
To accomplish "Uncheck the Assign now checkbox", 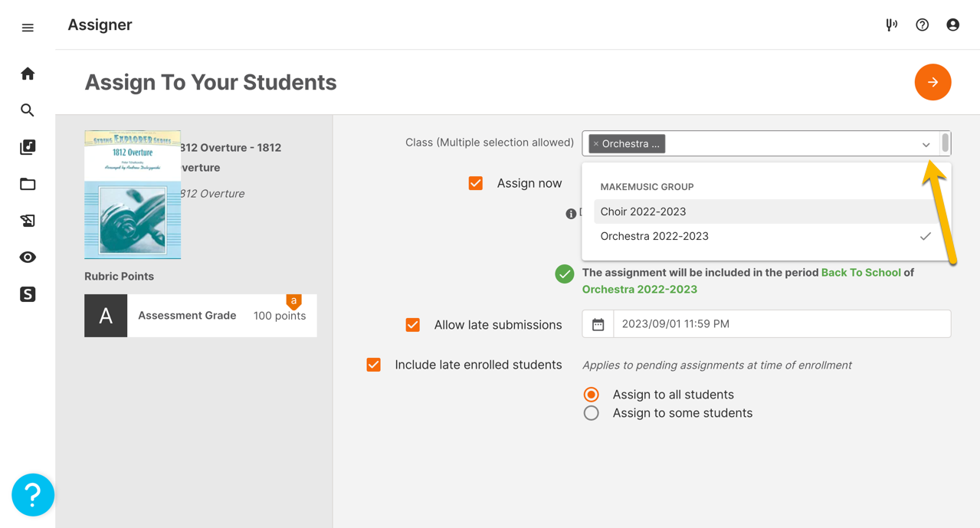I will point(476,183).
